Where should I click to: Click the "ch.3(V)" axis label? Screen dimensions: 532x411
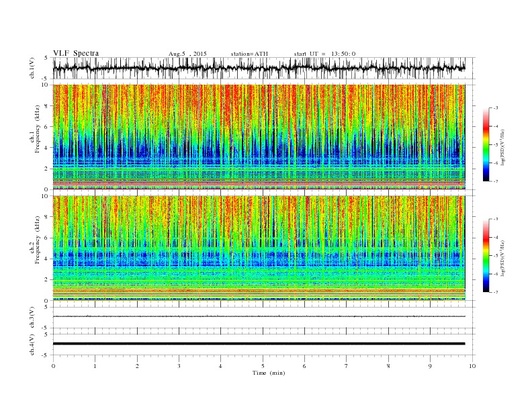click(32, 318)
